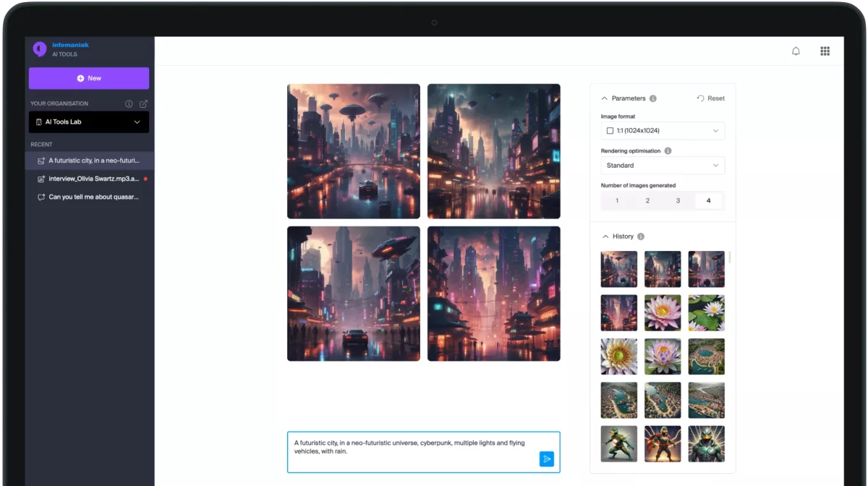Click the Parameters info icon
This screenshot has width=868, height=486.
point(653,98)
